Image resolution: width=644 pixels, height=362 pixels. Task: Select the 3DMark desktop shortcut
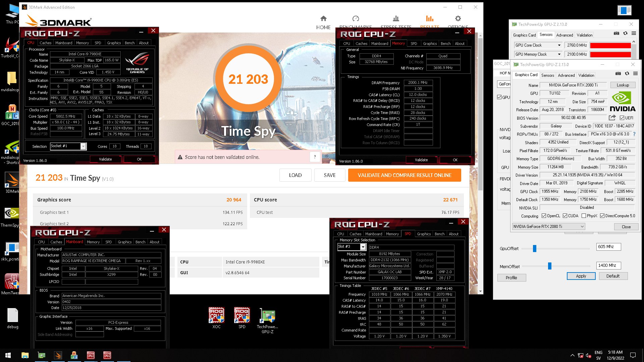12,183
